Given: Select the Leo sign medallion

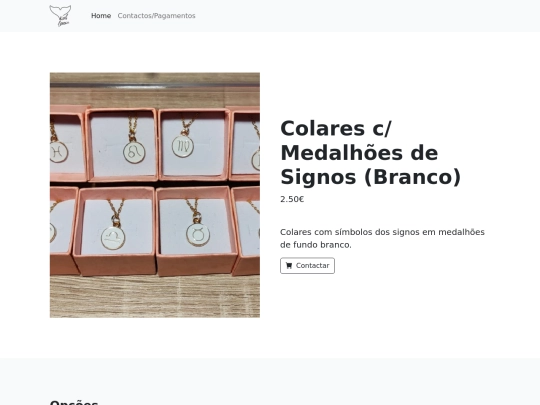Looking at the screenshot, I should coord(134,152).
